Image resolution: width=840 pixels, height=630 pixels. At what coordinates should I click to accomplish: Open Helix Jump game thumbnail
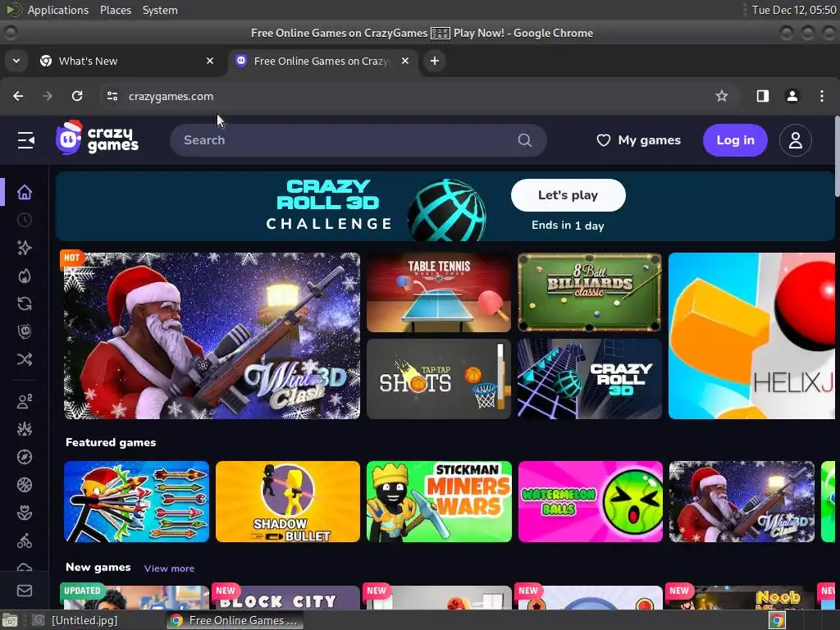pyautogui.click(x=751, y=336)
